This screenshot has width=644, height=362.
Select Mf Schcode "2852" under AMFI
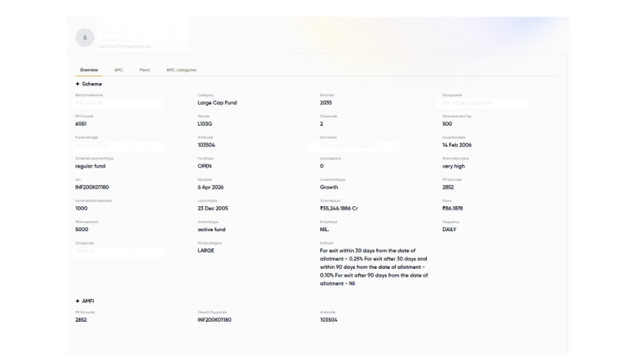click(x=80, y=320)
